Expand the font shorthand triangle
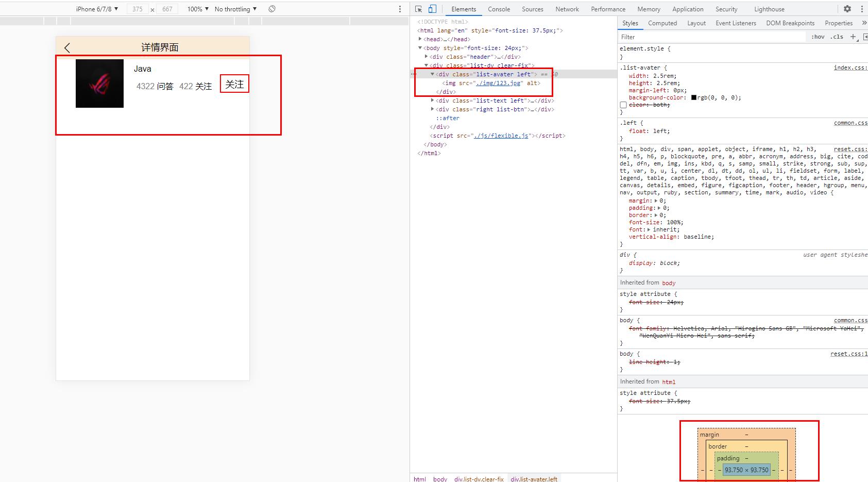 click(649, 229)
